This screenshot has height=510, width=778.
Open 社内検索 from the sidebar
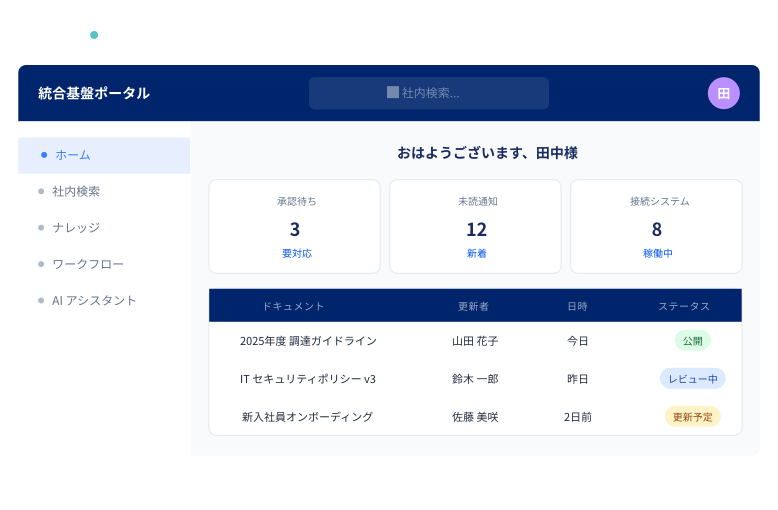(x=76, y=191)
